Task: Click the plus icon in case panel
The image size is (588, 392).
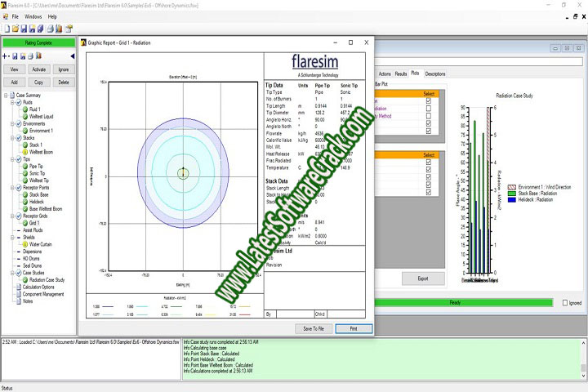Action: click(4, 56)
